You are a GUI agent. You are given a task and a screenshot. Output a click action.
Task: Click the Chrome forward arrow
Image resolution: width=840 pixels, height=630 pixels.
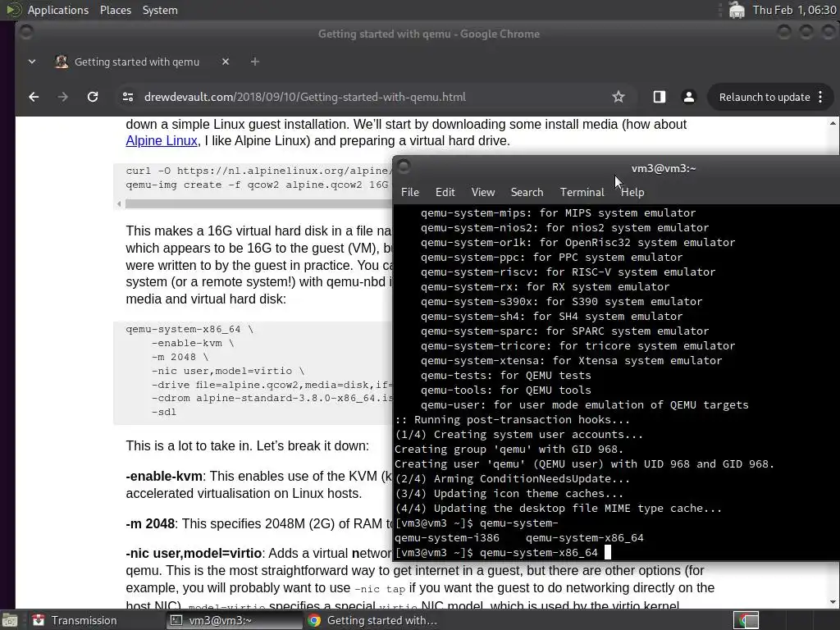(62, 97)
